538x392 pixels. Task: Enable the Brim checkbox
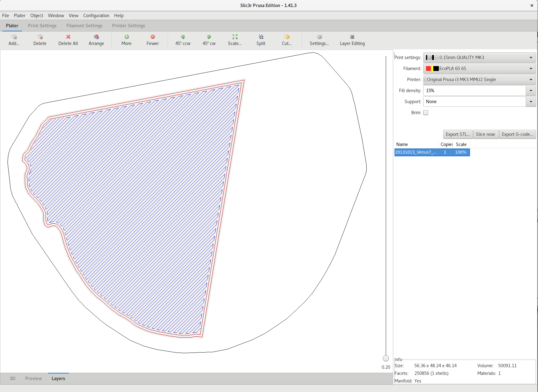coord(426,113)
